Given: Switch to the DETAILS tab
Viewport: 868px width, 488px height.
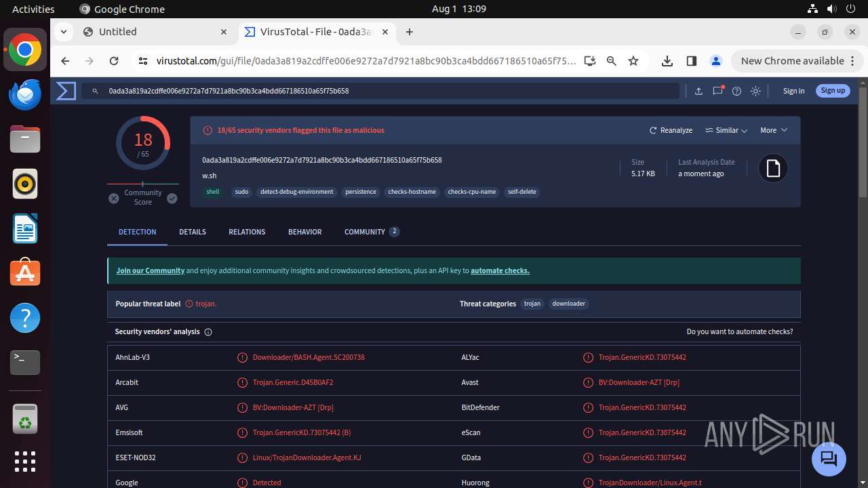Looking at the screenshot, I should pos(193,232).
